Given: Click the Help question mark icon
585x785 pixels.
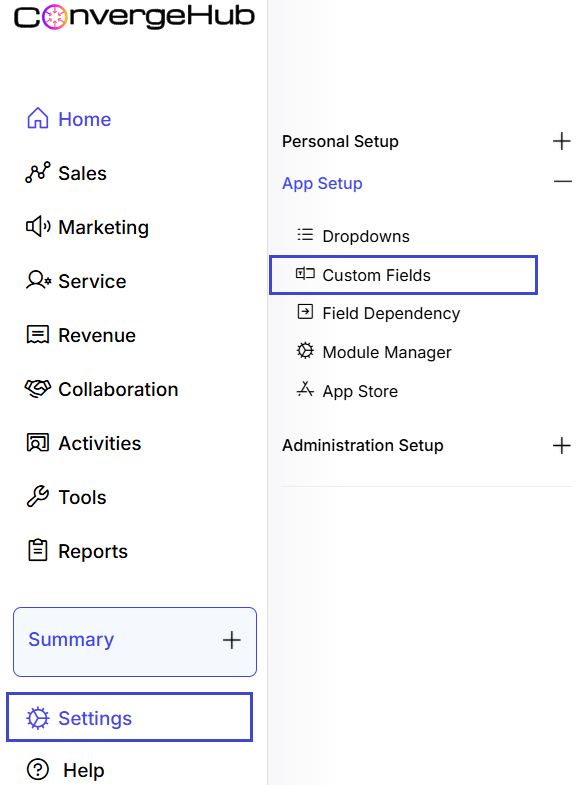Looking at the screenshot, I should (x=38, y=769).
